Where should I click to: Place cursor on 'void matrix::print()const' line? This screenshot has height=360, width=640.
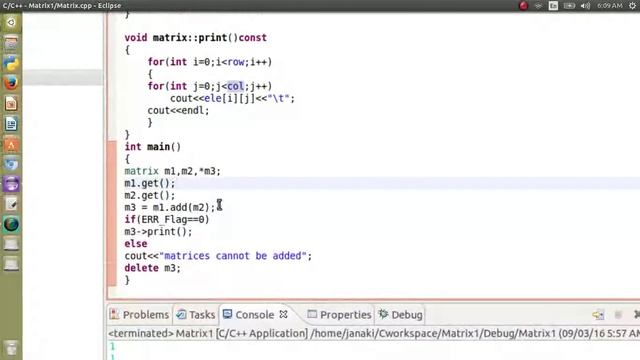[x=196, y=38]
